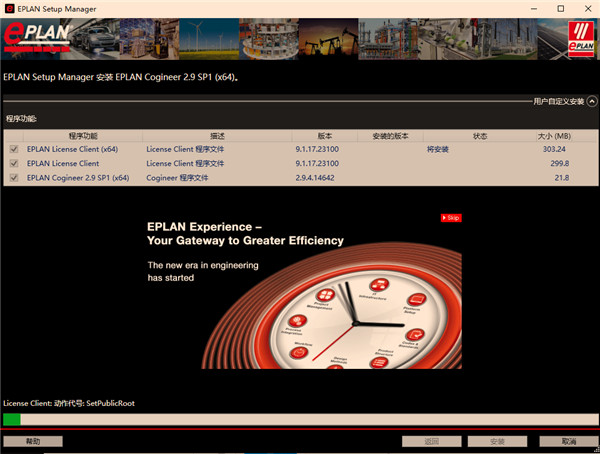Click the wind turbine banner photo
This screenshot has height=454, width=600.
209,39
